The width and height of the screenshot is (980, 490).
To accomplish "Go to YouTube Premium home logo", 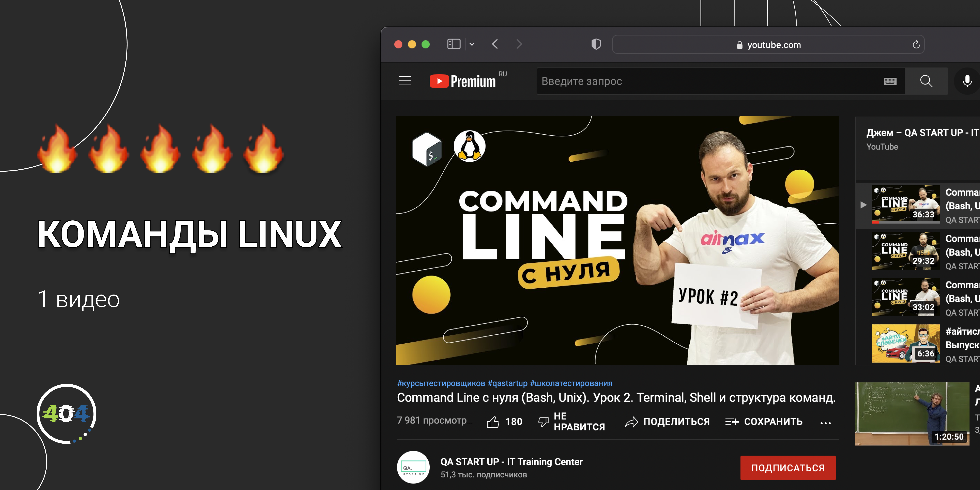I will pos(463,81).
